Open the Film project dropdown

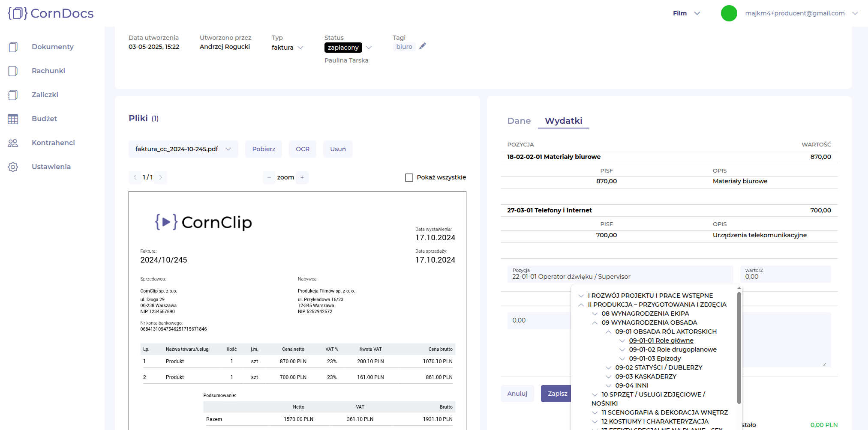coord(686,13)
